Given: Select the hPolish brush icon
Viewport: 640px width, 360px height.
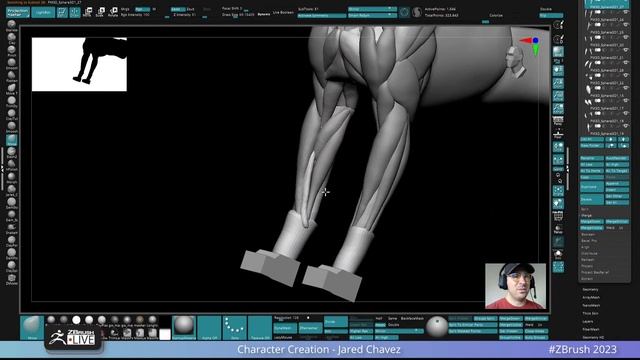Looking at the screenshot, I should pyautogui.click(x=11, y=164).
